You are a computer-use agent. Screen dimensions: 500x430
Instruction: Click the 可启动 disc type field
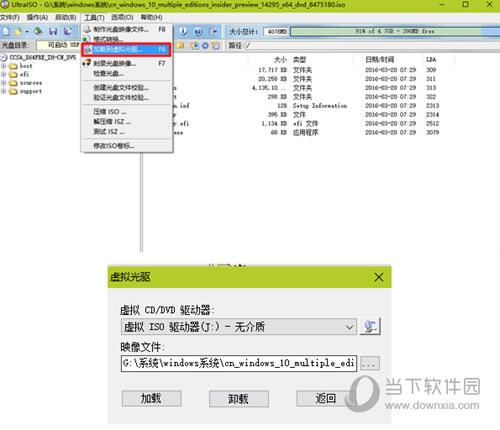(x=58, y=45)
